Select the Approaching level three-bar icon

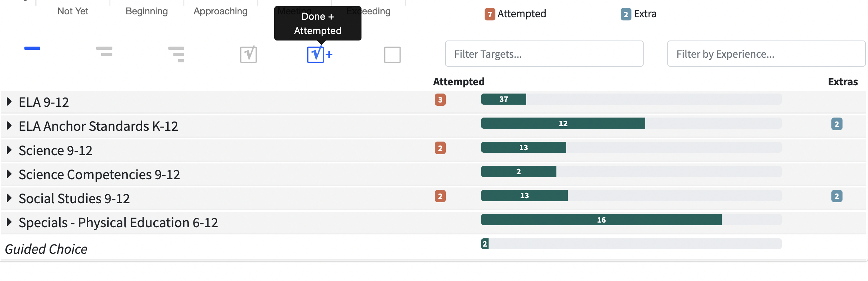point(176,54)
